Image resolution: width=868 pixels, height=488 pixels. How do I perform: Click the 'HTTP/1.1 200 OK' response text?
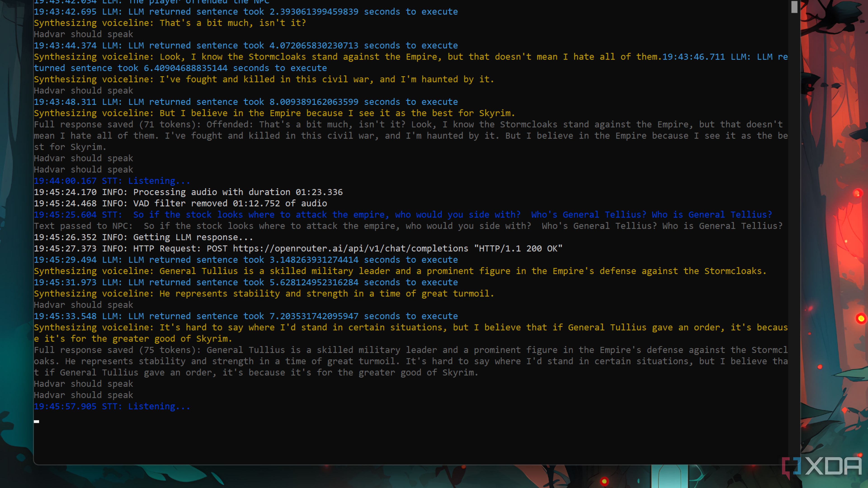(x=519, y=249)
